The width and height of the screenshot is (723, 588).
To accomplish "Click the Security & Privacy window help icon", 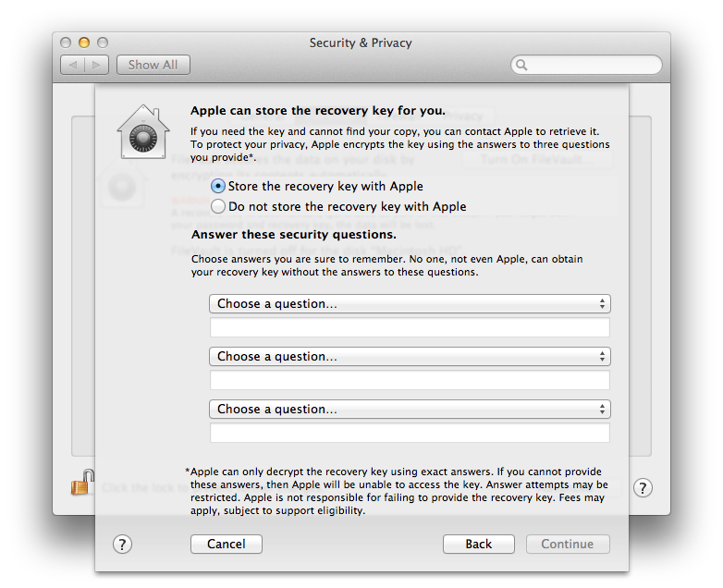I will tap(643, 488).
